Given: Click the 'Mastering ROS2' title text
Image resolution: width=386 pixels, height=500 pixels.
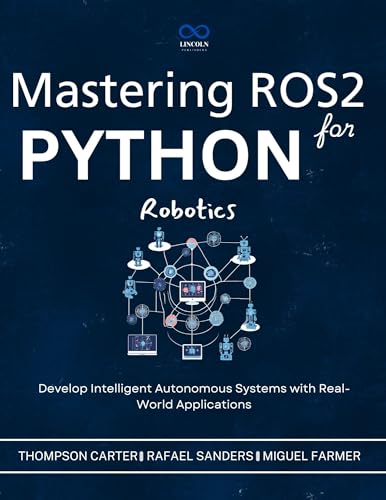Looking at the screenshot, I should [x=188, y=94].
